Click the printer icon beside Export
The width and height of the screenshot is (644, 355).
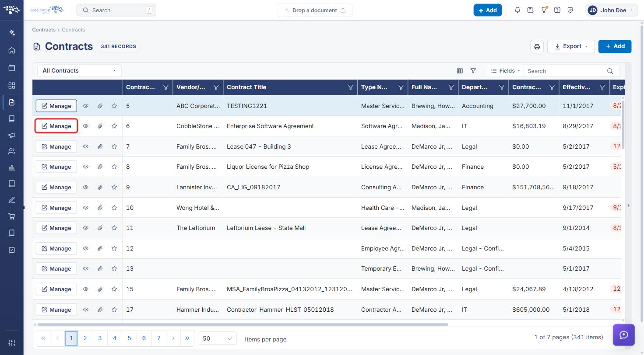point(537,46)
